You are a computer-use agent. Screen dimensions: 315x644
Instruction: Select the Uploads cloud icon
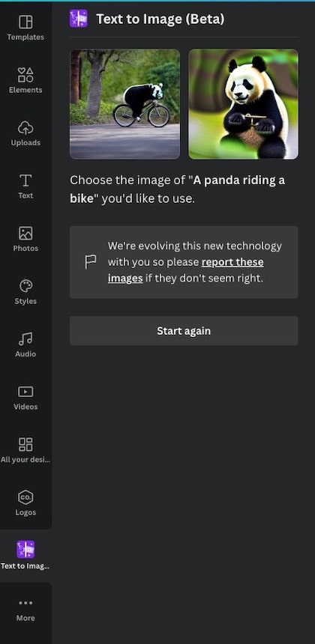tap(25, 128)
